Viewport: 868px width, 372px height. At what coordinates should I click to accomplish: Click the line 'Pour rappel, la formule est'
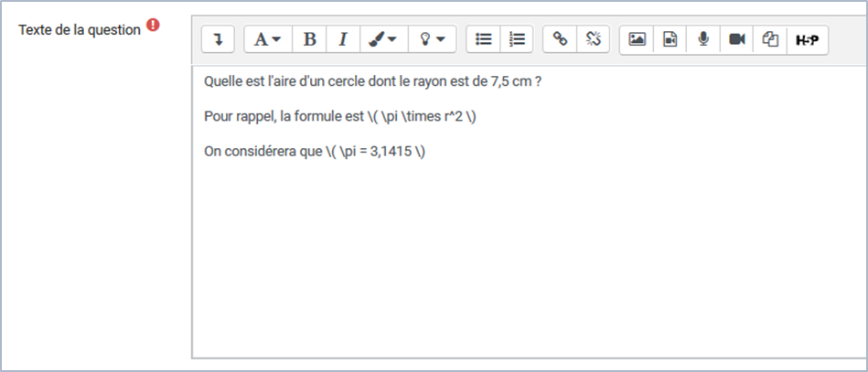point(340,117)
